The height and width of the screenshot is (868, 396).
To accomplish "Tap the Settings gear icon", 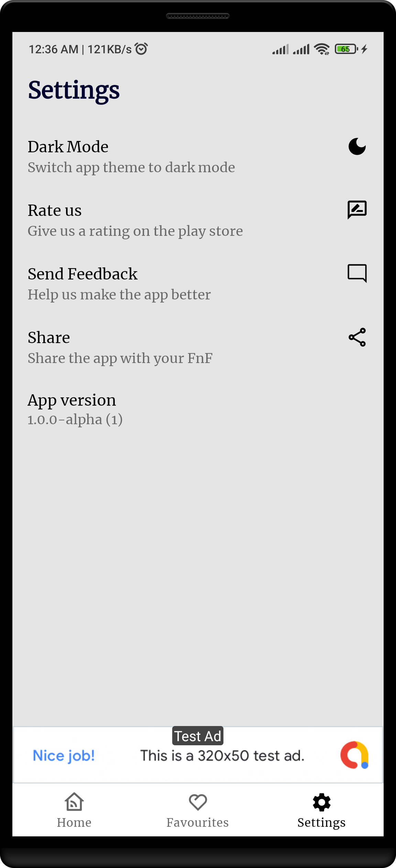I will pos(322,802).
